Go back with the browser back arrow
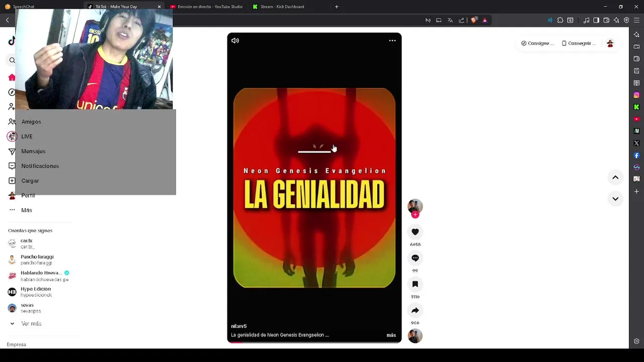The image size is (644, 362). click(x=8, y=20)
